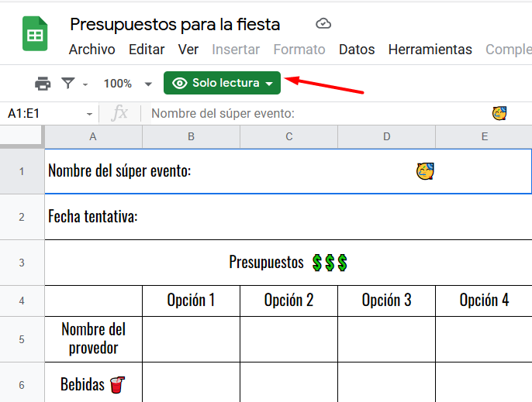
Task: Open the 100% zoom dropdown
Action: [127, 84]
